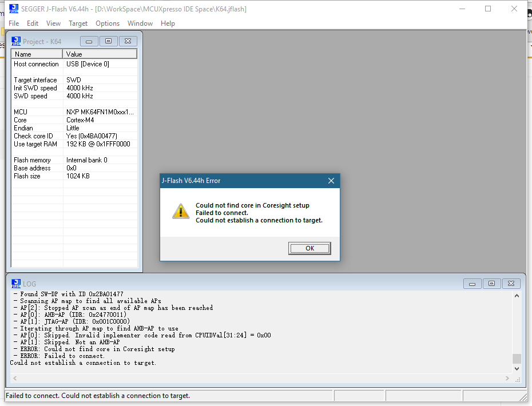Open the Options menu
Viewport: 532px width, 406px height.
click(x=108, y=23)
